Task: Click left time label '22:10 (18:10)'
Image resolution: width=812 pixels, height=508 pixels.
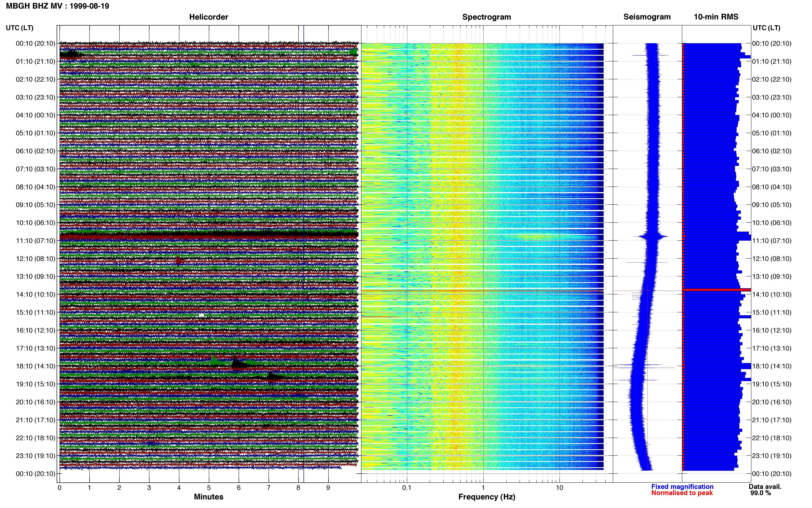Action: coord(36,438)
